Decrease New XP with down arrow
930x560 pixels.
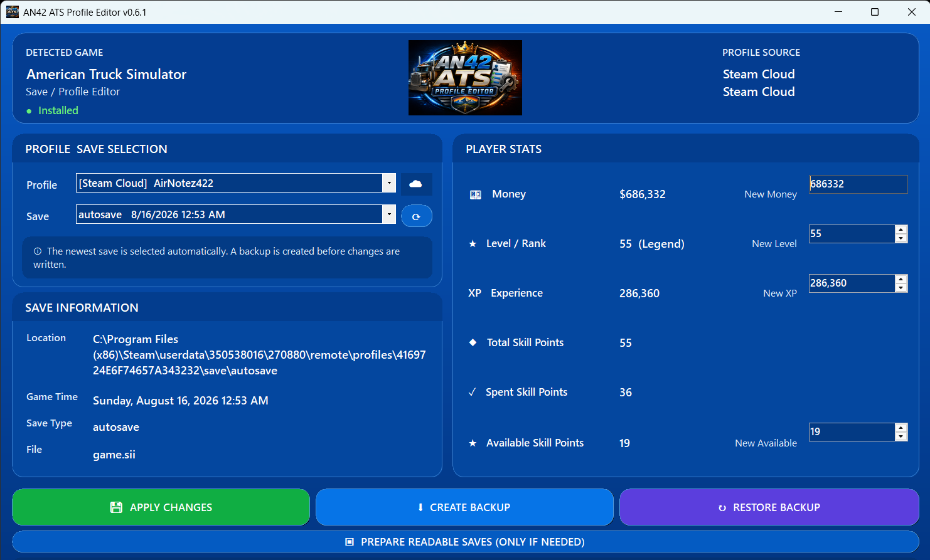901,288
